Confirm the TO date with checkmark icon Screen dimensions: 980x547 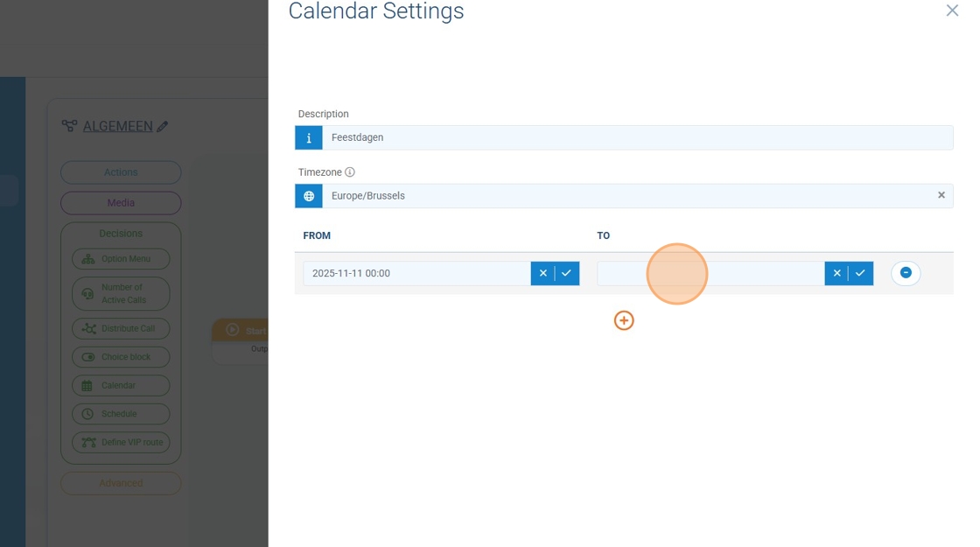coord(861,273)
